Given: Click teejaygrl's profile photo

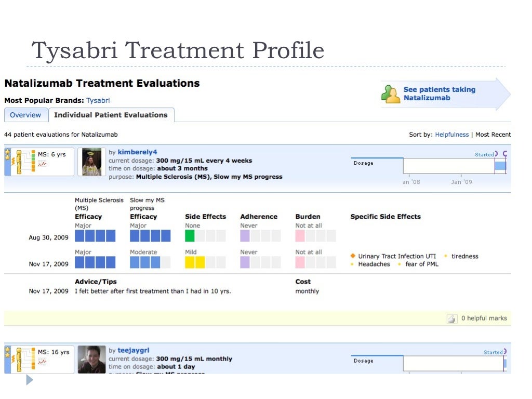Looking at the screenshot, I should (x=91, y=360).
